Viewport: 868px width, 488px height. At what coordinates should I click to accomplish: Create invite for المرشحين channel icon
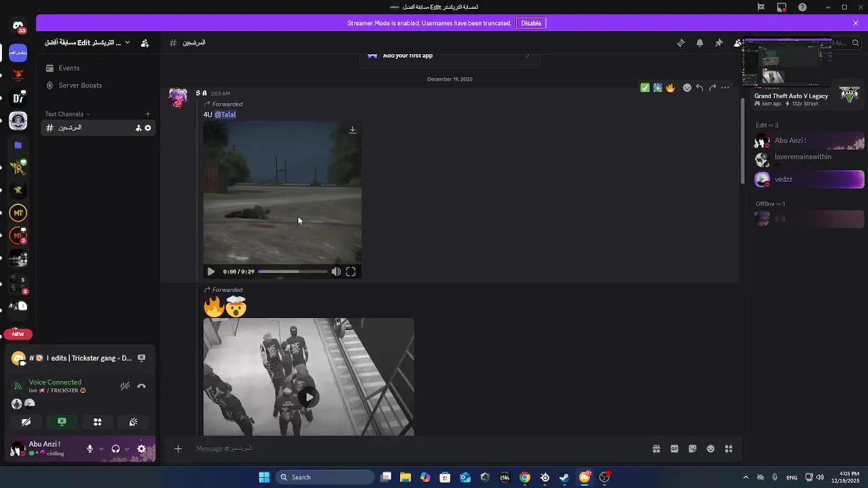pyautogui.click(x=138, y=128)
